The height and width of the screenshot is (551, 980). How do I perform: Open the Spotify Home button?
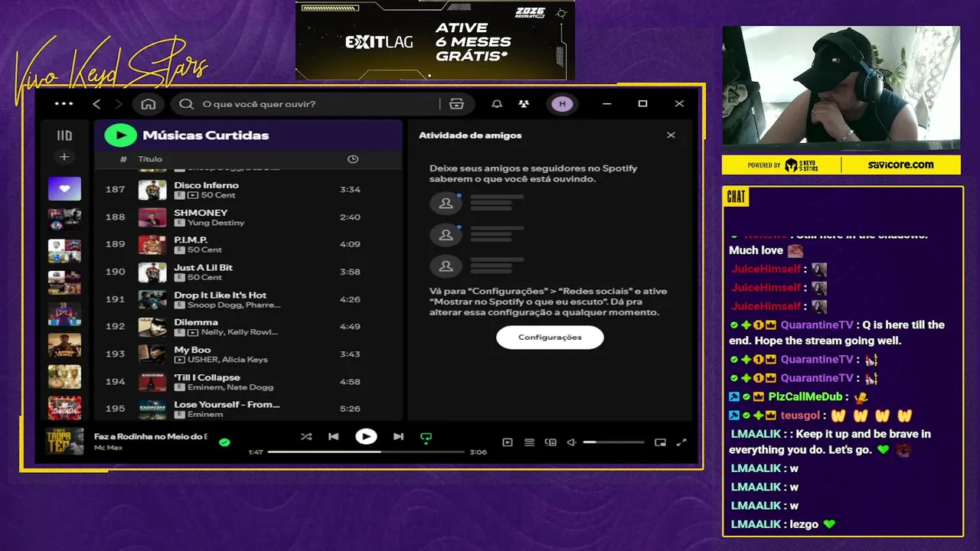[x=149, y=104]
